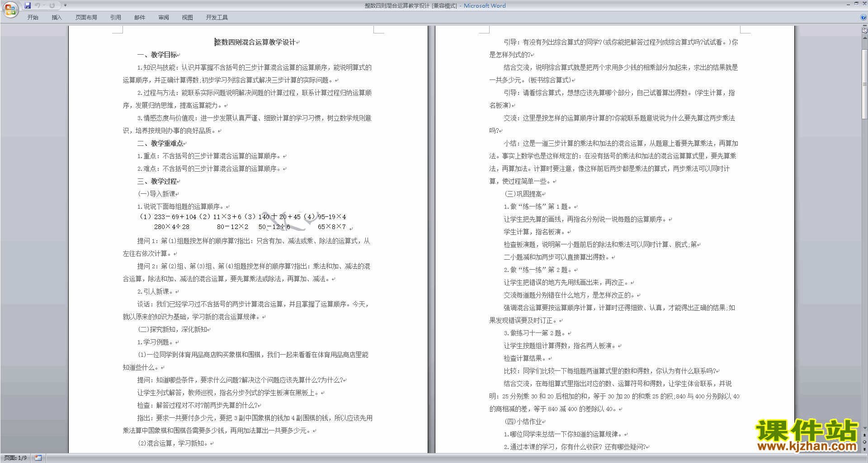Viewport: 868px width, 463px height.
Task: Click the vertical scrollbar down arrow
Action: tap(864, 428)
